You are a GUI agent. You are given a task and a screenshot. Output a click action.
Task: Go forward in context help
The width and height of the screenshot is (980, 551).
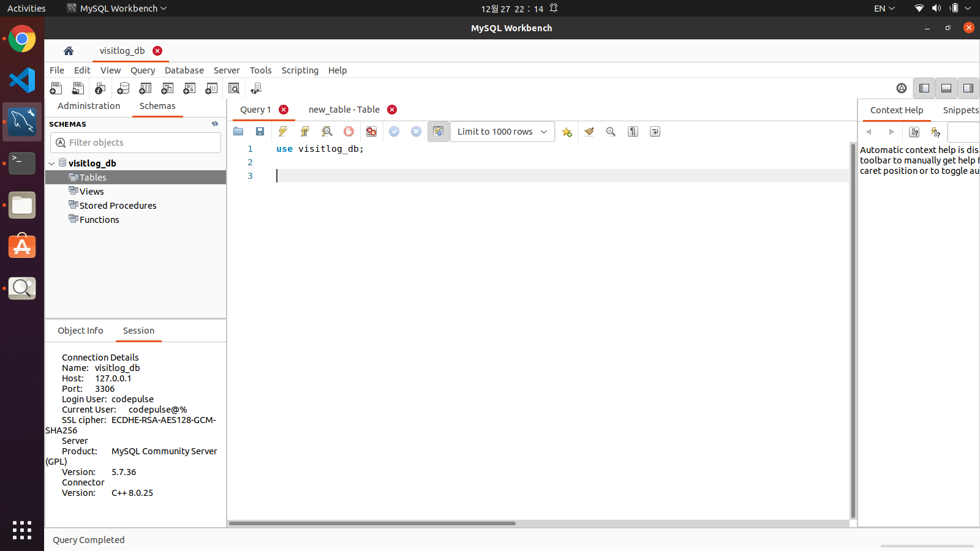[x=891, y=132]
